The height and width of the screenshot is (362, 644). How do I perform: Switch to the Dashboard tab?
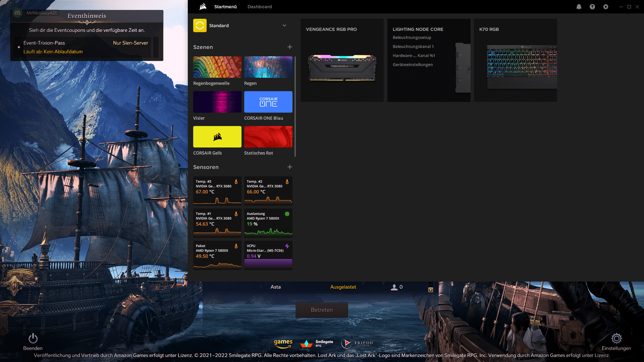(260, 7)
